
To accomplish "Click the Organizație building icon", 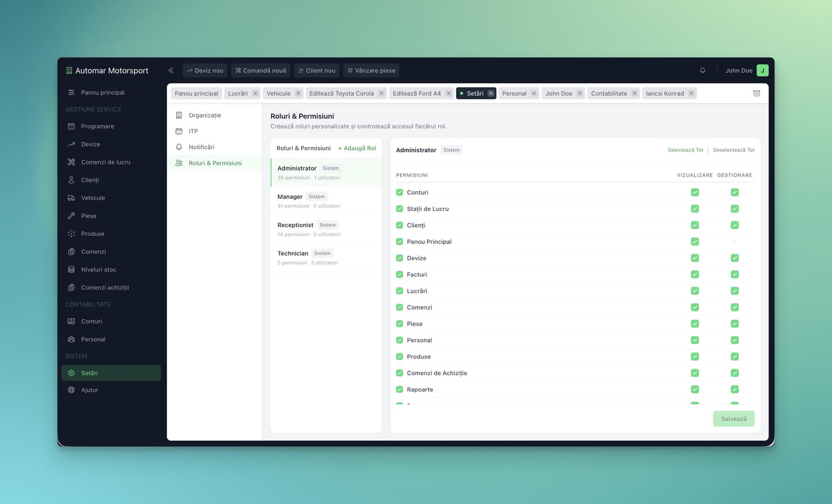I will pos(179,115).
